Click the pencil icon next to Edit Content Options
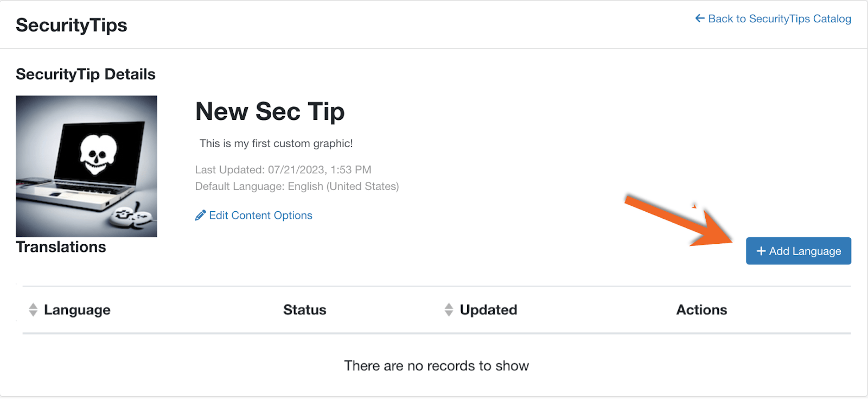Image resolution: width=868 pixels, height=399 pixels. (x=200, y=216)
